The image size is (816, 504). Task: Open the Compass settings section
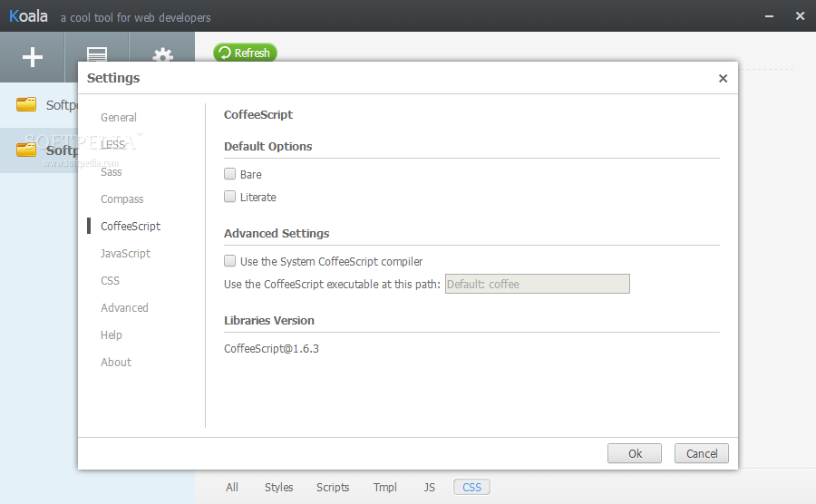click(121, 199)
